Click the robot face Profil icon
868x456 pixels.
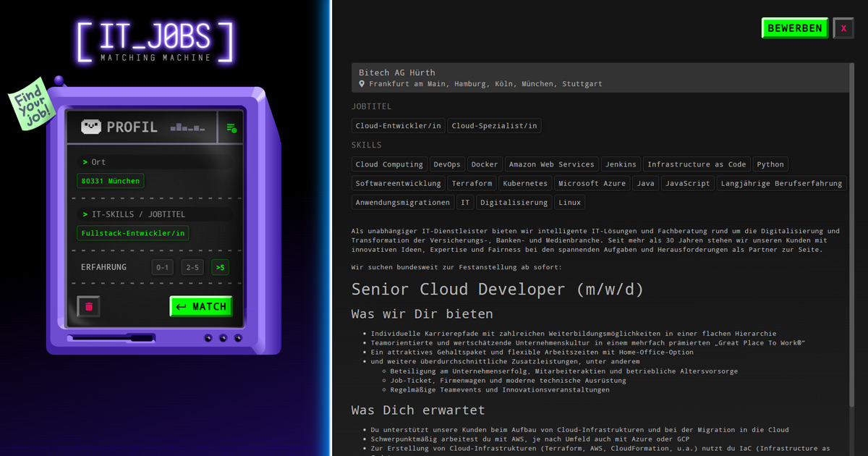tap(91, 127)
